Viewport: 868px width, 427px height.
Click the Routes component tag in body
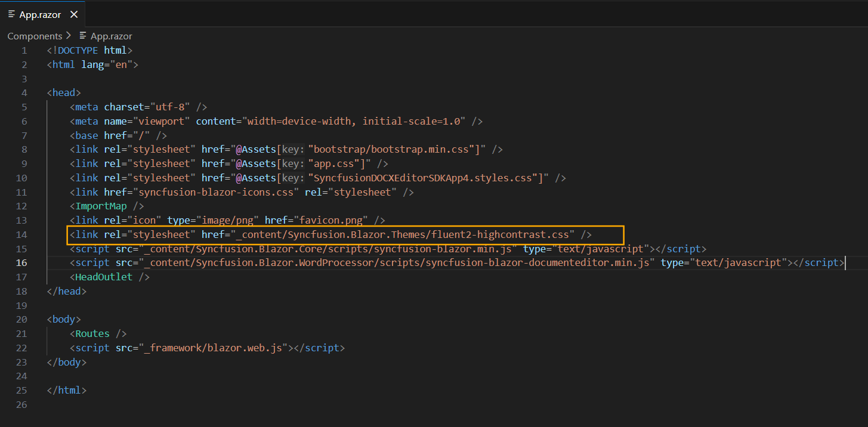coord(92,333)
